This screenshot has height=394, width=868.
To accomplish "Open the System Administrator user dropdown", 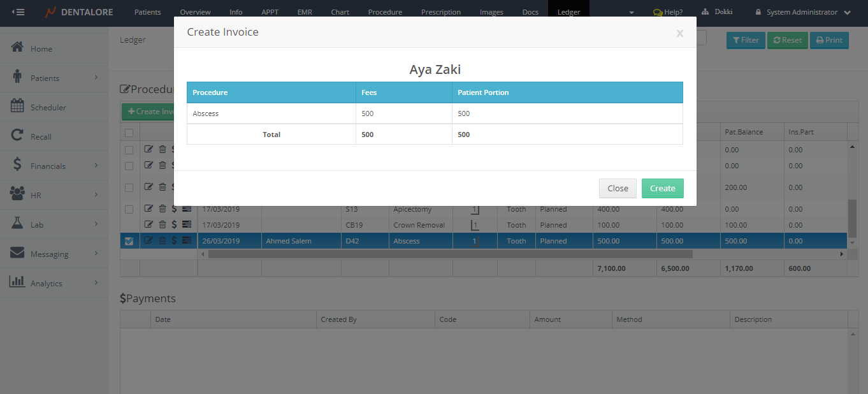I will (x=803, y=12).
